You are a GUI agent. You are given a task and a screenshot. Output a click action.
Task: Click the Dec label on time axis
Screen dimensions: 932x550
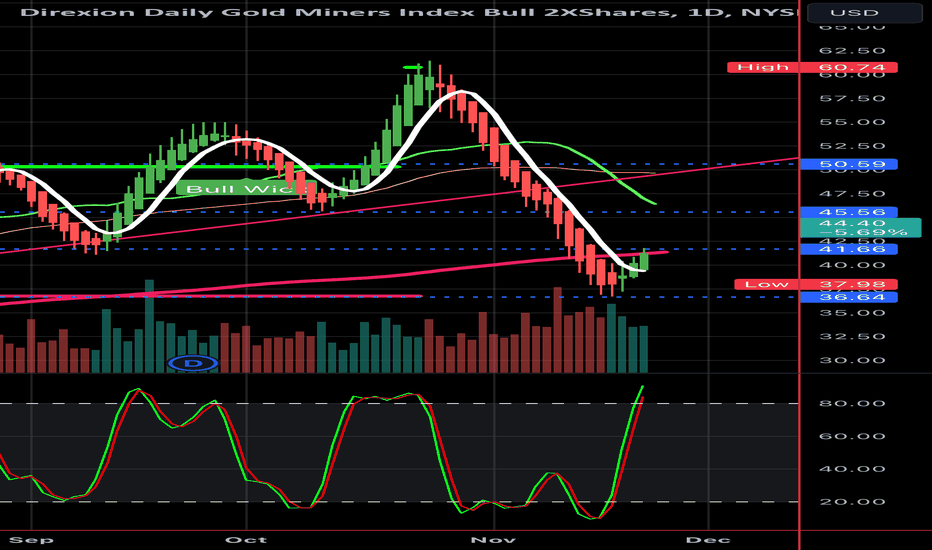pyautogui.click(x=708, y=540)
